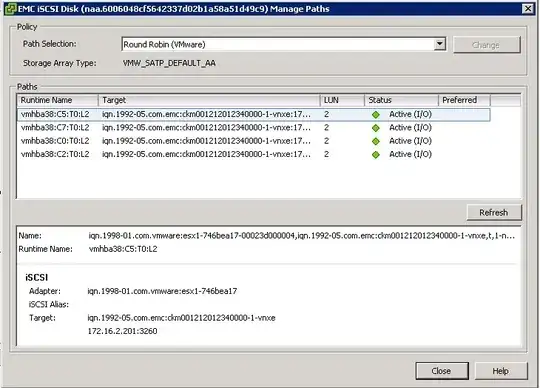
Task: Click the Round Robin (VMware) combo box
Action: [x=284, y=44]
